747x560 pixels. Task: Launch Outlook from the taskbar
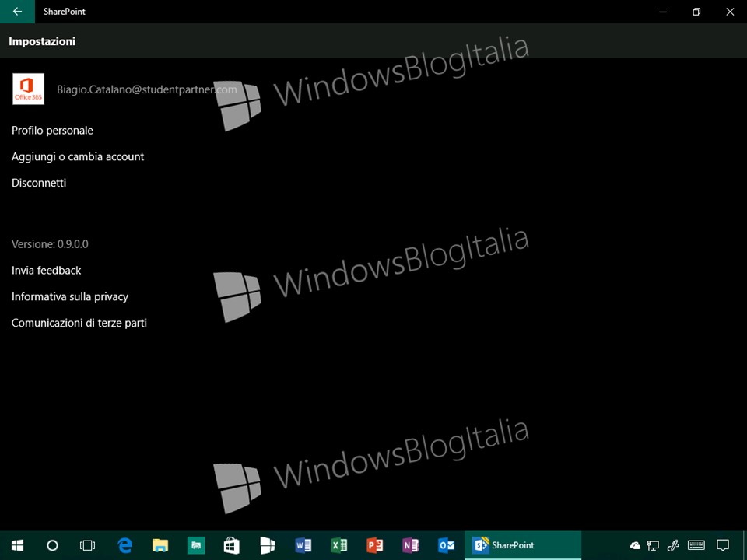pyautogui.click(x=446, y=545)
